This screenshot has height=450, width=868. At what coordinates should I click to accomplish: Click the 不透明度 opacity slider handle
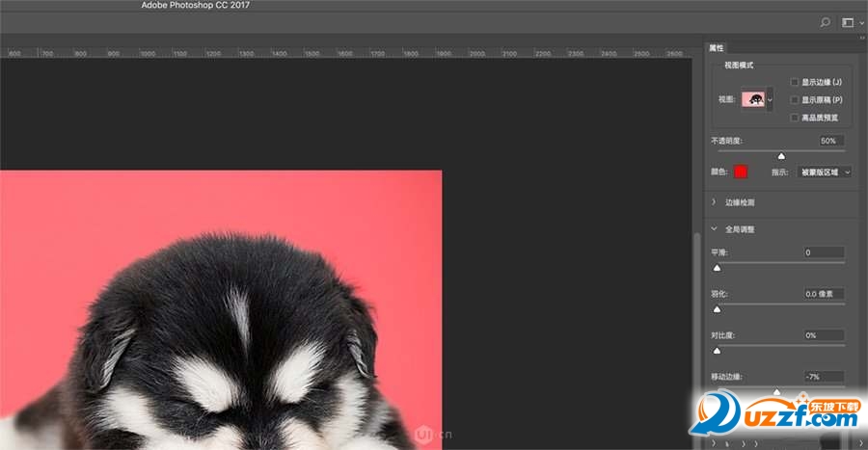click(x=781, y=156)
